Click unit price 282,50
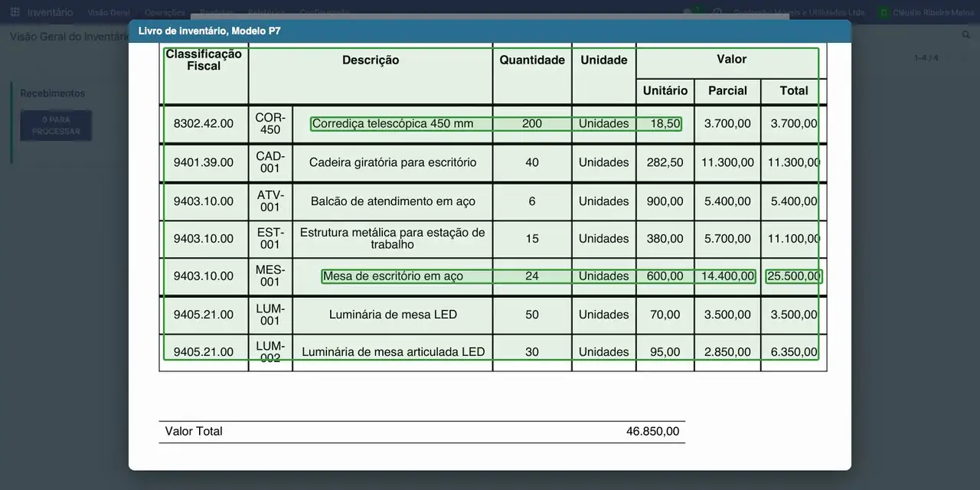 (665, 162)
